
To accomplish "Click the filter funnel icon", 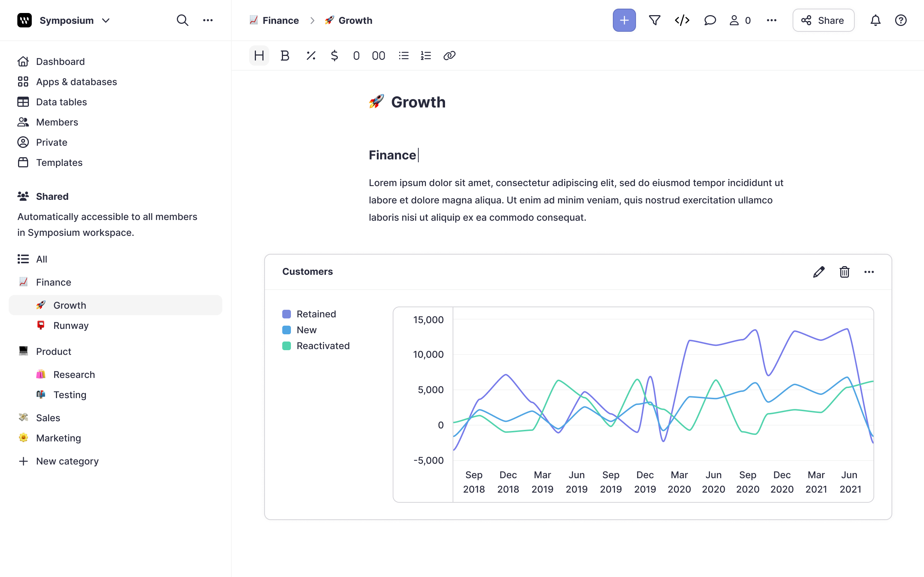I will click(x=654, y=20).
